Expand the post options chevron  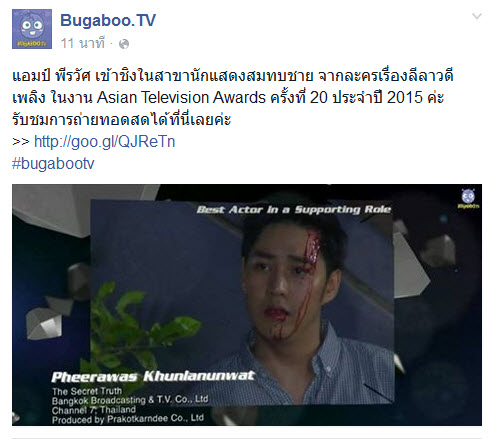pos(477,16)
